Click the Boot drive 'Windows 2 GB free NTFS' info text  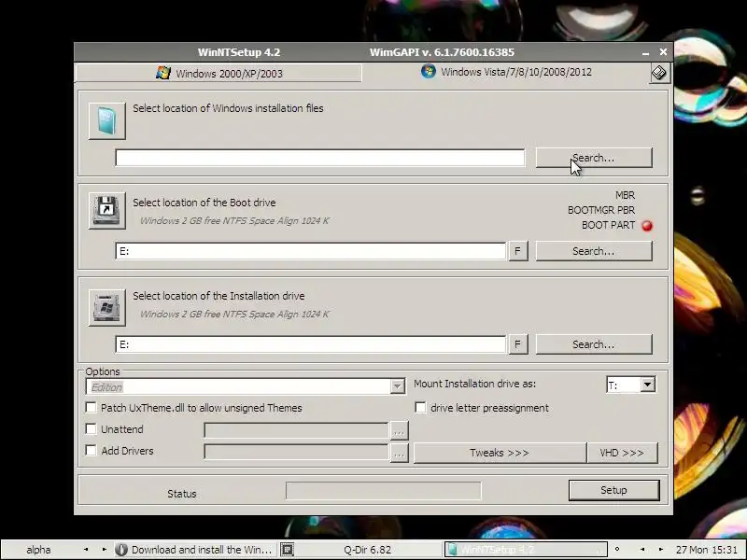pos(234,221)
